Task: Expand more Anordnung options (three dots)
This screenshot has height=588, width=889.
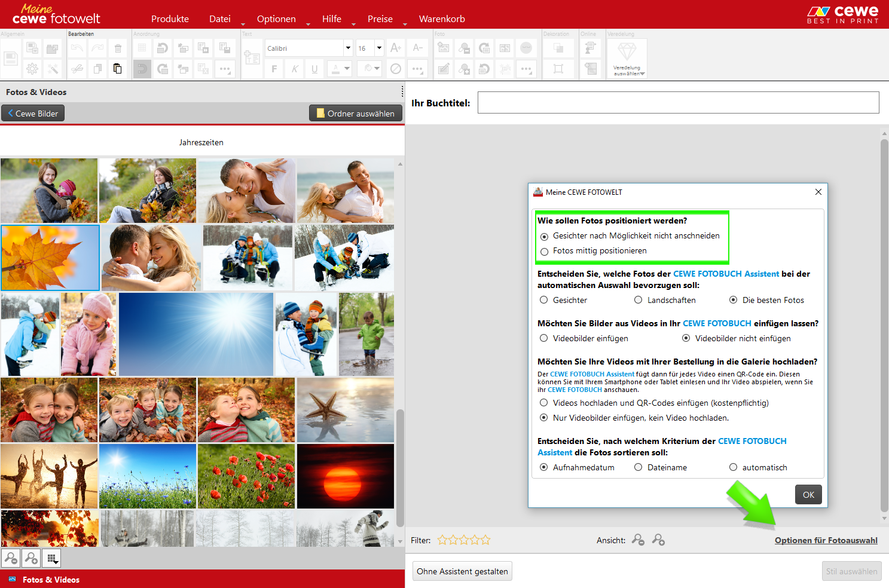Action: [x=225, y=69]
